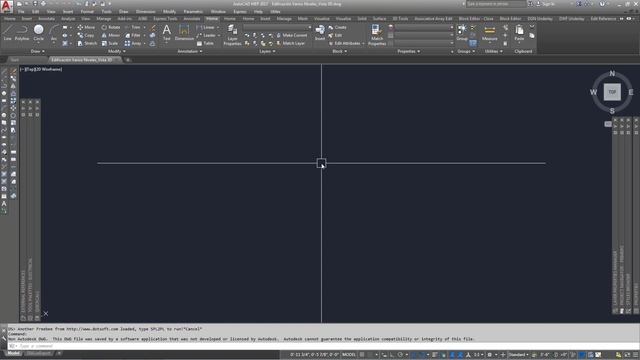Screen dimensions: 640x360
Task: Select the Line tool
Action: tap(8, 32)
